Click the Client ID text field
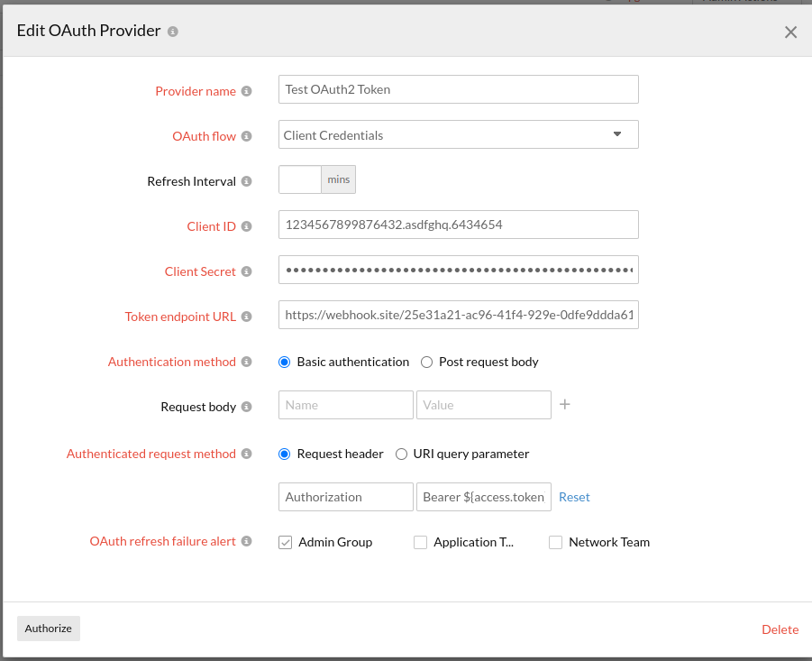Screen dimensions: 812x661 458,225
